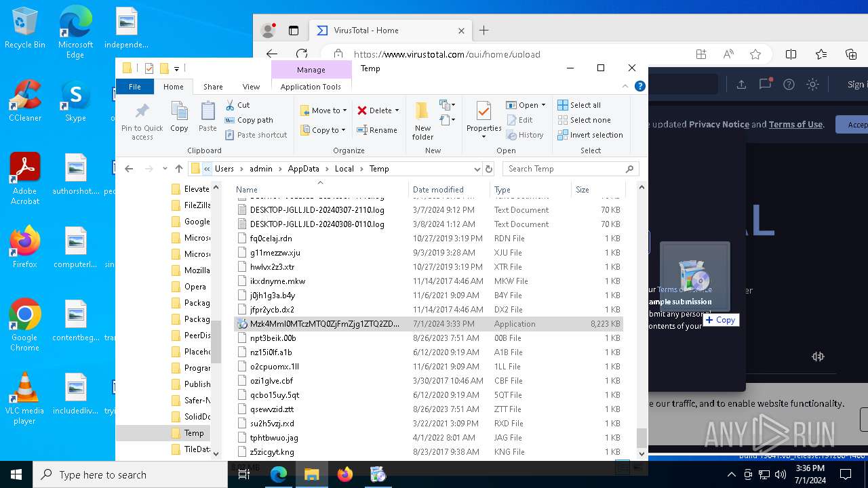868x488 pixels.
Task: Open the Delete dropdown arrow
Action: (397, 110)
